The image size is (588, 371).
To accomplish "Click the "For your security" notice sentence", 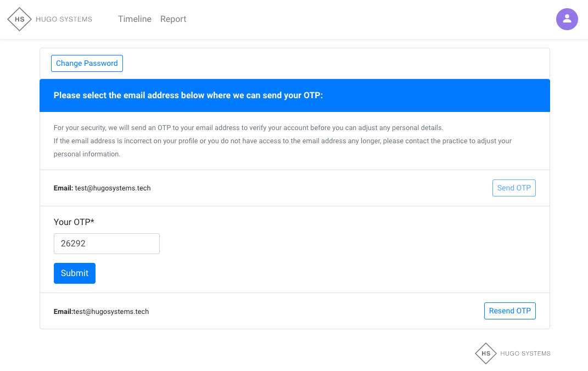I will [x=248, y=128].
